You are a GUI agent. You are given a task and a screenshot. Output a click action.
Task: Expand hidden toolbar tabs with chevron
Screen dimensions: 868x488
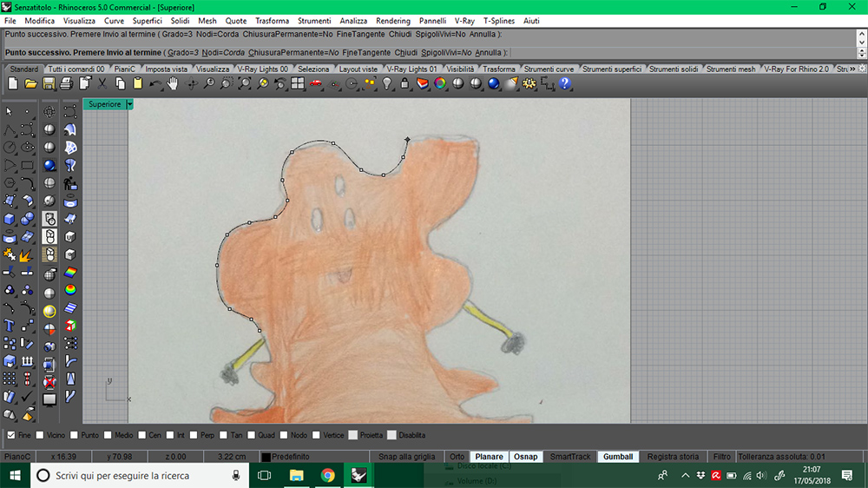coord(852,69)
